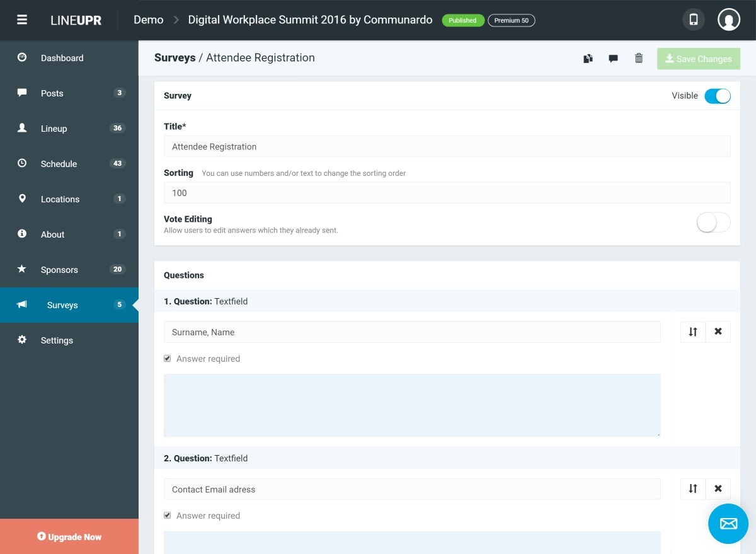
Task: Enable Vote Editing
Action: 713,222
